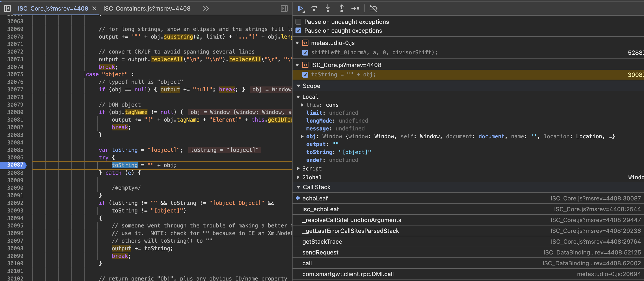This screenshot has height=281, width=644.
Task: Open ISC_Core.js?msrev=4408:30087 location link
Action: [595, 198]
